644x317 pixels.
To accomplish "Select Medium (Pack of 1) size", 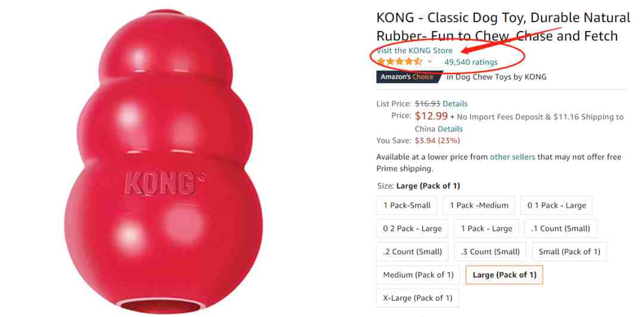I will [418, 275].
